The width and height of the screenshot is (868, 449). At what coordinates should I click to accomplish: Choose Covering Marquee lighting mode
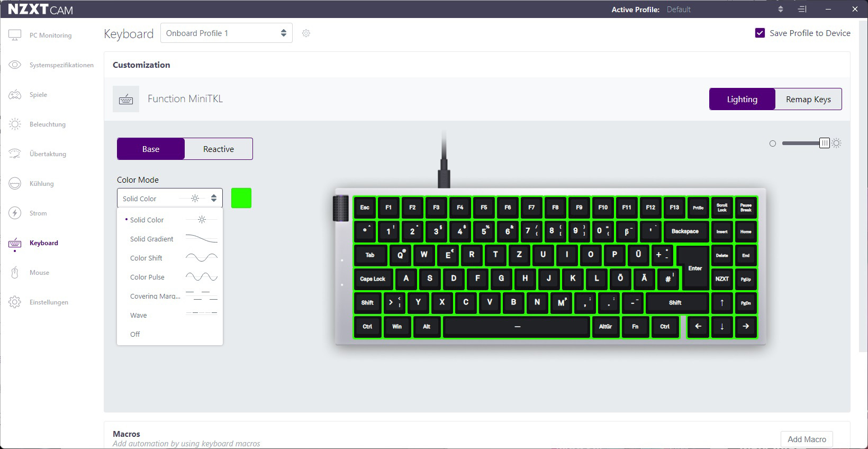pyautogui.click(x=170, y=296)
